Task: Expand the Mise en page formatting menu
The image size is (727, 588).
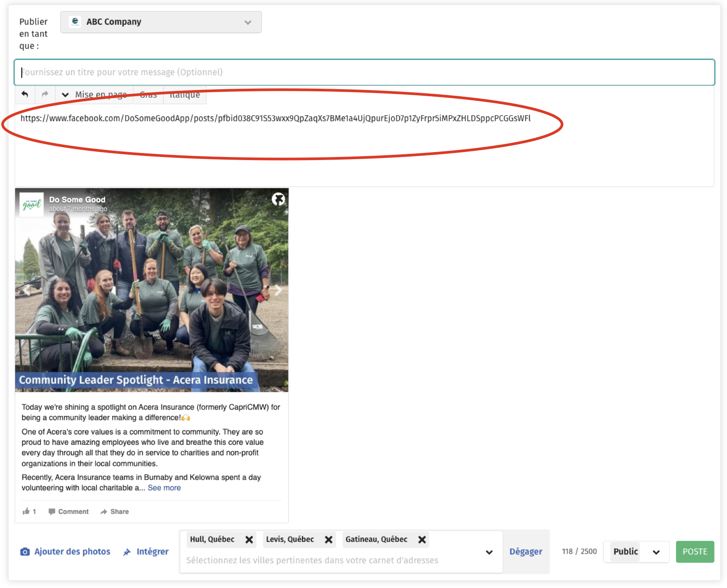Action: 94,95
